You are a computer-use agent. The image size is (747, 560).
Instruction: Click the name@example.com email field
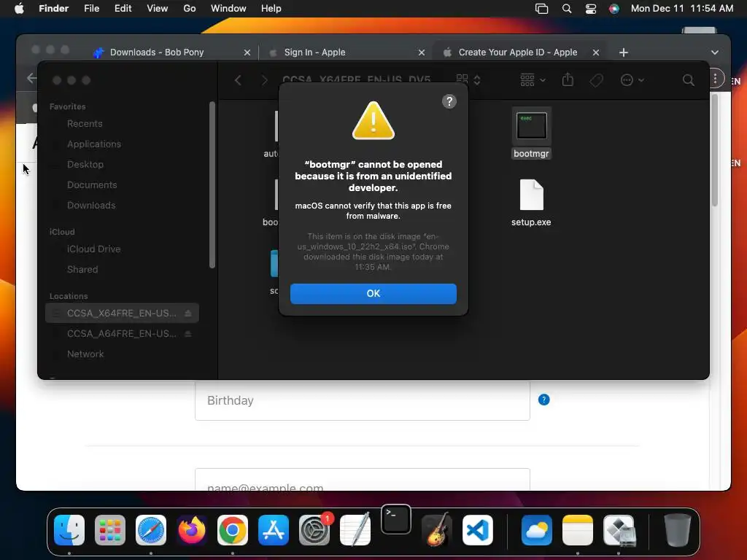point(363,480)
